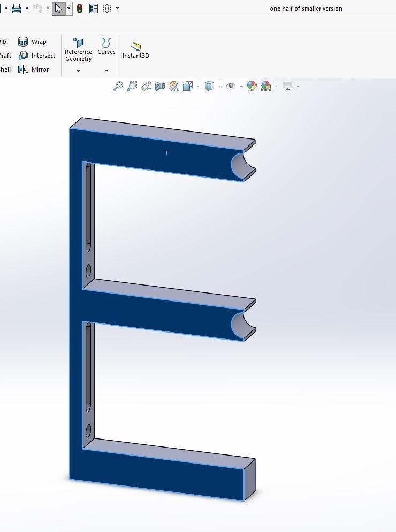This screenshot has width=396, height=532.
Task: Open View Orientation dropdown arrow
Action: tap(199, 87)
